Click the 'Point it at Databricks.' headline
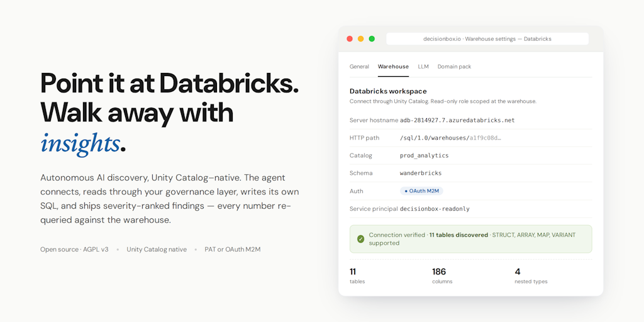Screen dimensions: 644x322 170,83
